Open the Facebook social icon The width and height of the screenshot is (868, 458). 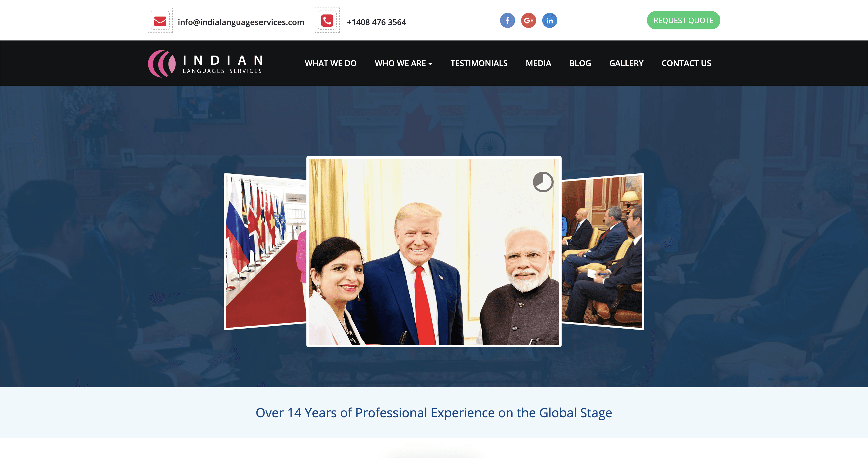click(507, 21)
